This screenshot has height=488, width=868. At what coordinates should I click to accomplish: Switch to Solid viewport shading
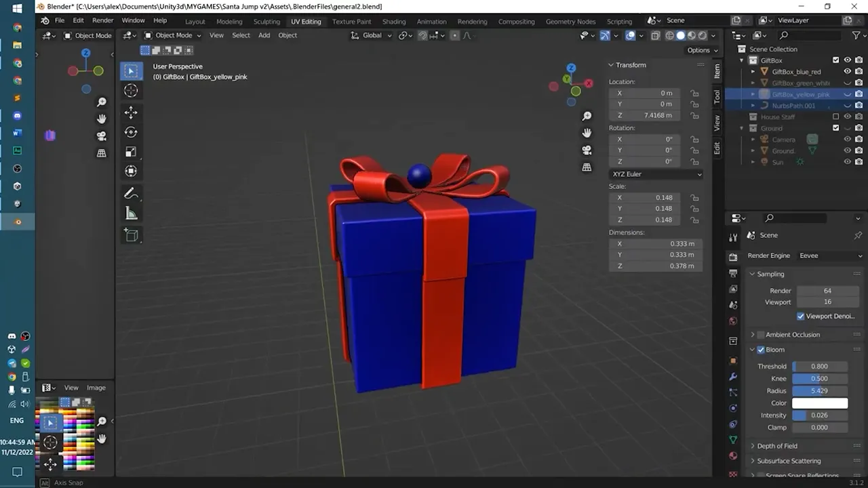coord(681,35)
